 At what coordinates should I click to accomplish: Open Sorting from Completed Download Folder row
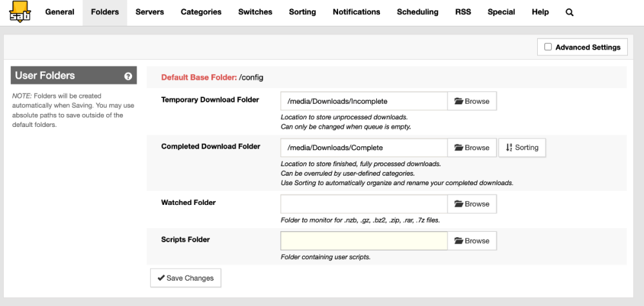click(522, 148)
